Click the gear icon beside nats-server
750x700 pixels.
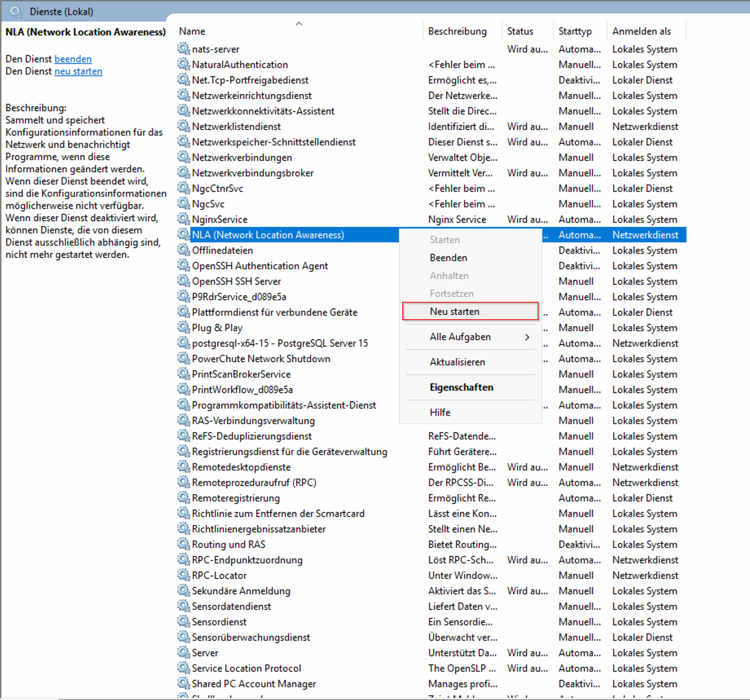[183, 49]
